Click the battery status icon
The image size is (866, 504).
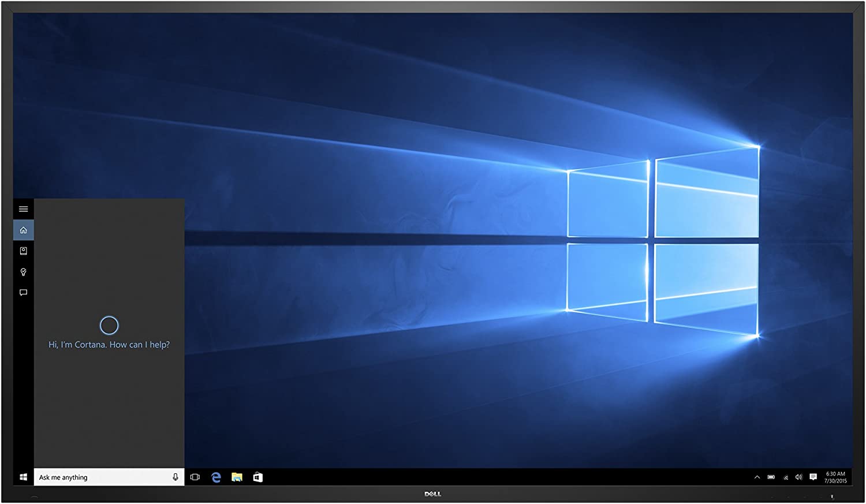[x=771, y=477]
